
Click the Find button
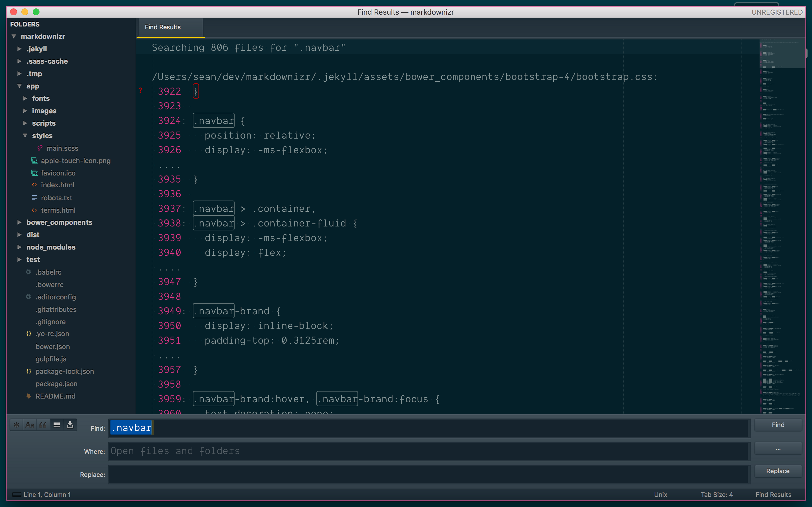point(778,425)
